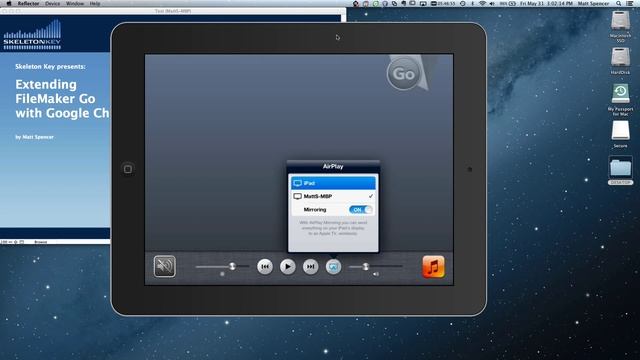Skip to previous track on iPad controls
640x360 pixels.
(265, 267)
